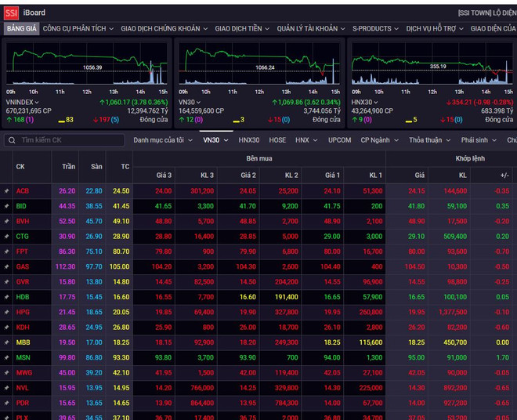Click the SSI logo icon

point(10,13)
